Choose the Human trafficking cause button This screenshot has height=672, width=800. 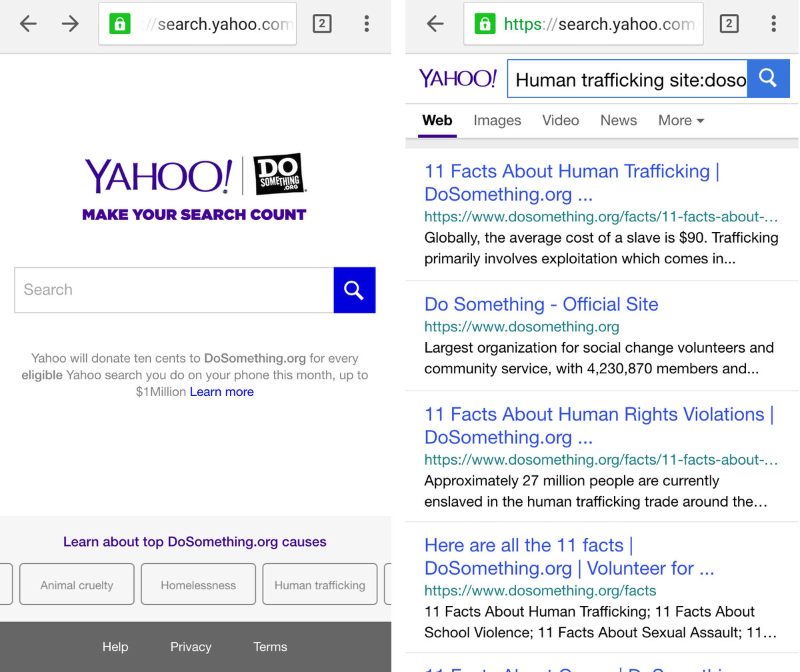click(x=319, y=585)
